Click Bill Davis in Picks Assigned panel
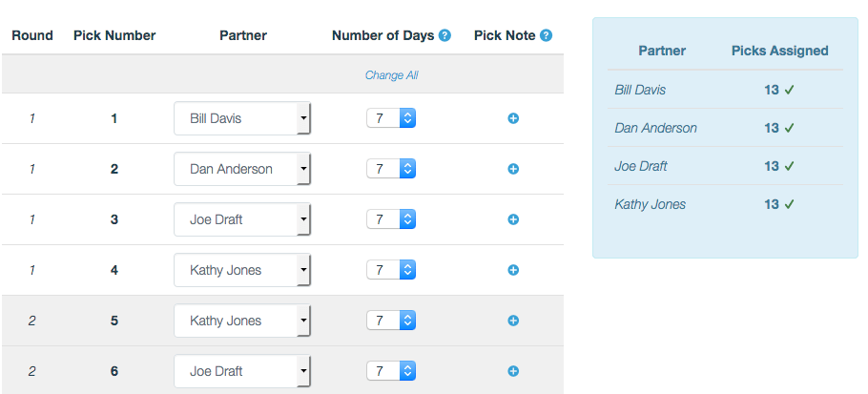The width and height of the screenshot is (868, 394). [x=640, y=90]
